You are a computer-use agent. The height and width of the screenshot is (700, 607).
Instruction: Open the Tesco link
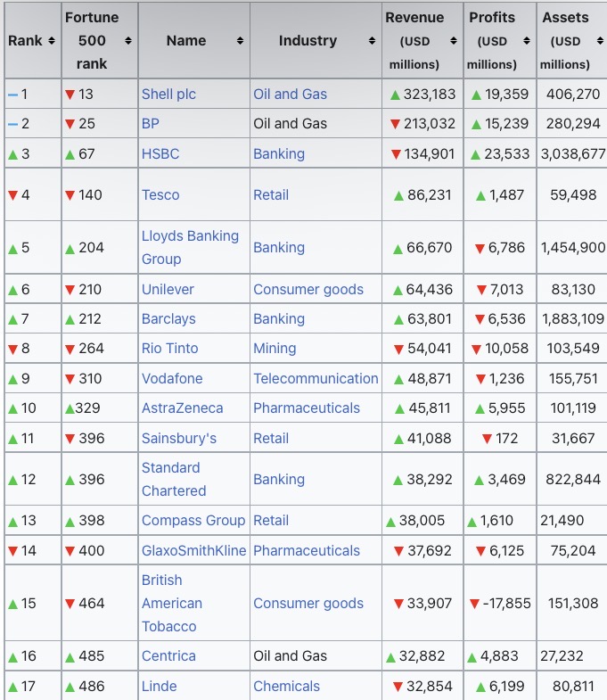point(160,195)
